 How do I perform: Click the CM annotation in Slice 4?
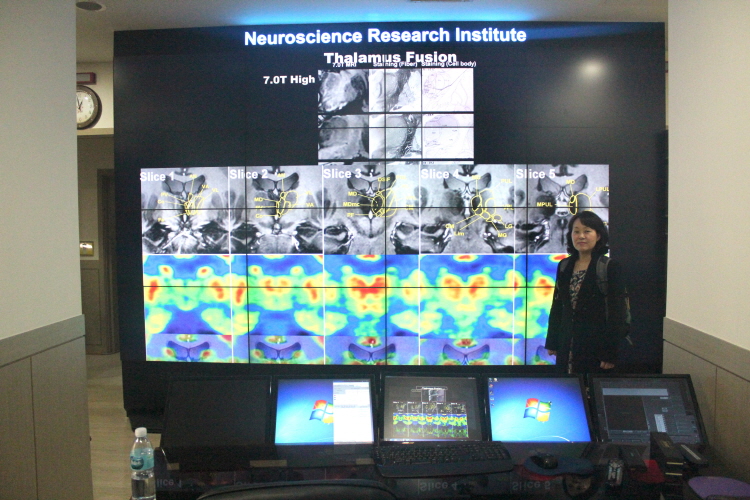tap(449, 225)
